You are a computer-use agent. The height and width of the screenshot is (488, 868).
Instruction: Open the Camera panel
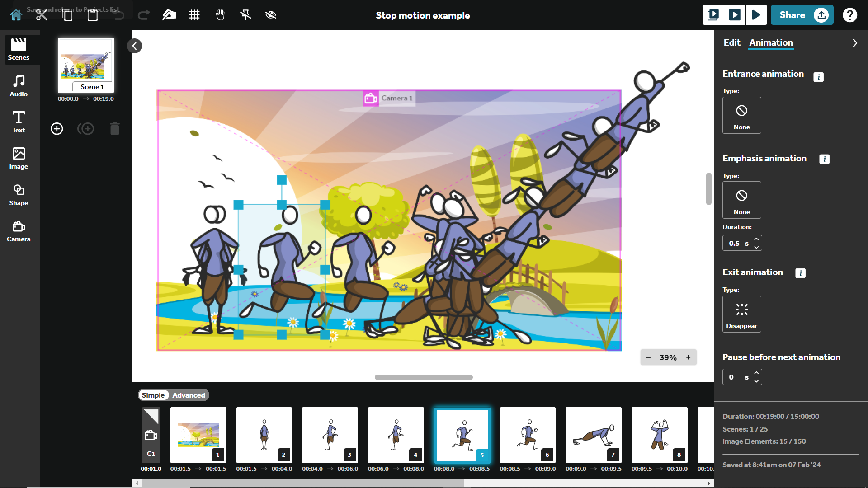point(19,231)
